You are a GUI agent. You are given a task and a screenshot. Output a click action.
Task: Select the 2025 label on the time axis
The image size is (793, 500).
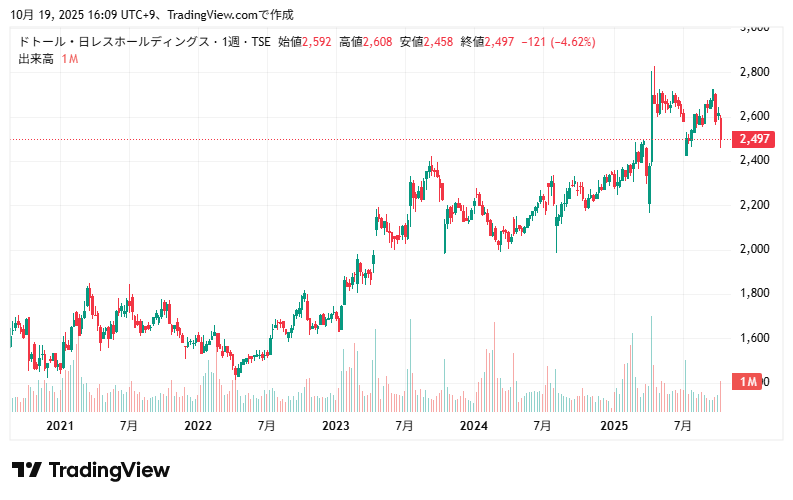(612, 426)
